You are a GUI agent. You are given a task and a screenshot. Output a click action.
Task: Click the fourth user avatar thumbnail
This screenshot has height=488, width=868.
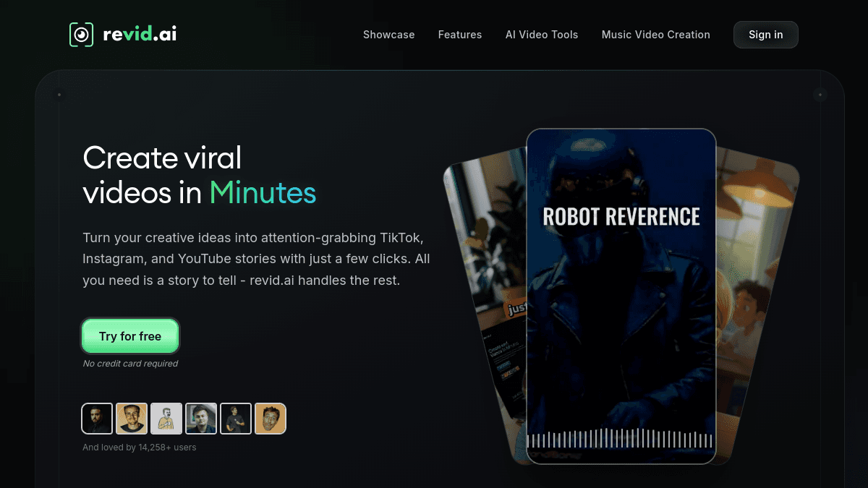coord(201,419)
